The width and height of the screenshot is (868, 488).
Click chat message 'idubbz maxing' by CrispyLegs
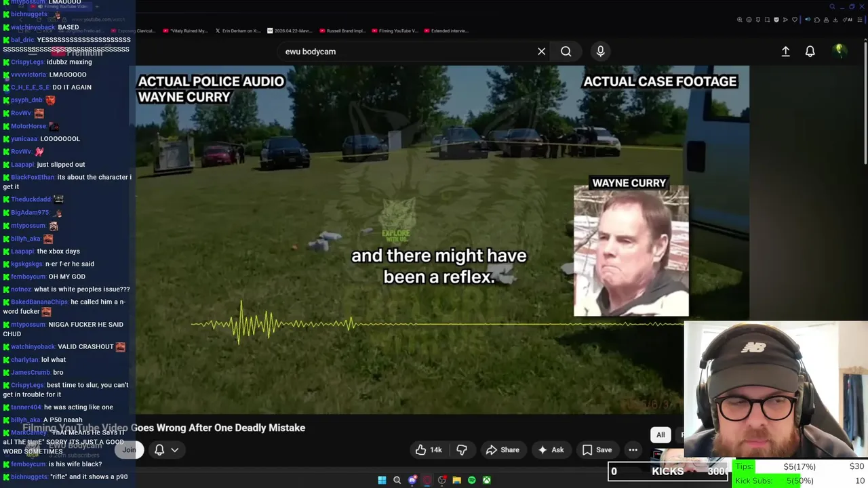point(69,62)
